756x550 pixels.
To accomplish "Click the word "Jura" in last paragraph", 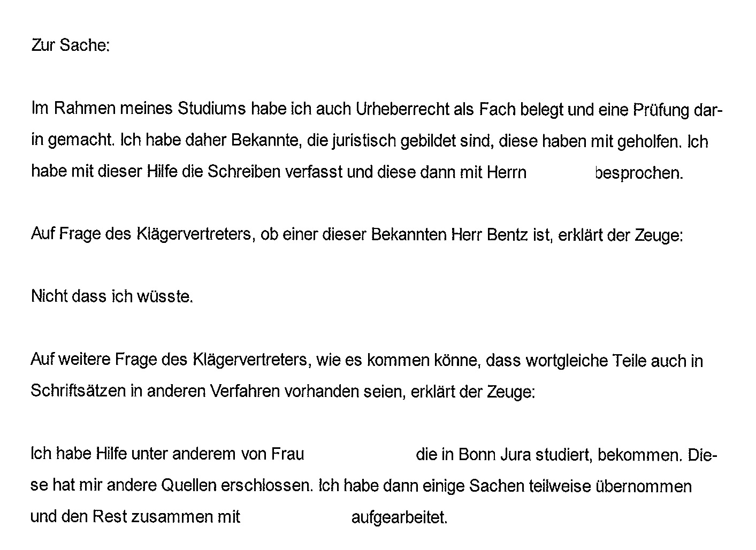I will point(515,455).
